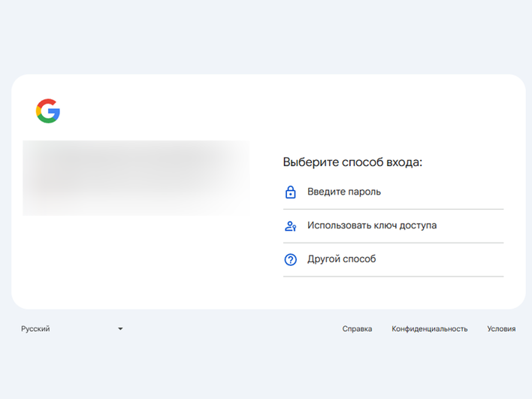Viewport: 532px width, 399px height.
Task: Choose the Введите пароль sign-in option
Action: (x=393, y=192)
